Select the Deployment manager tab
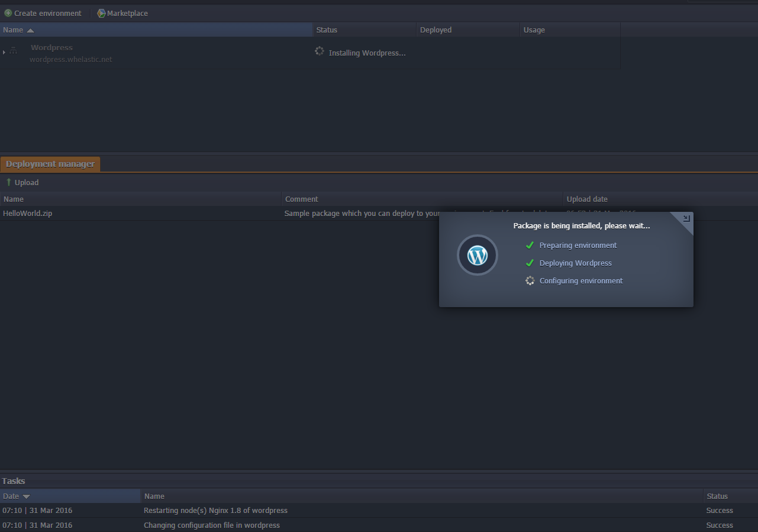 click(x=50, y=164)
